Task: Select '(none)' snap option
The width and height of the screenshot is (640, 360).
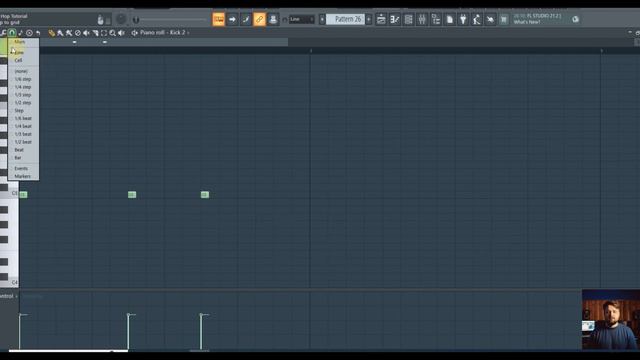Action: (x=23, y=71)
